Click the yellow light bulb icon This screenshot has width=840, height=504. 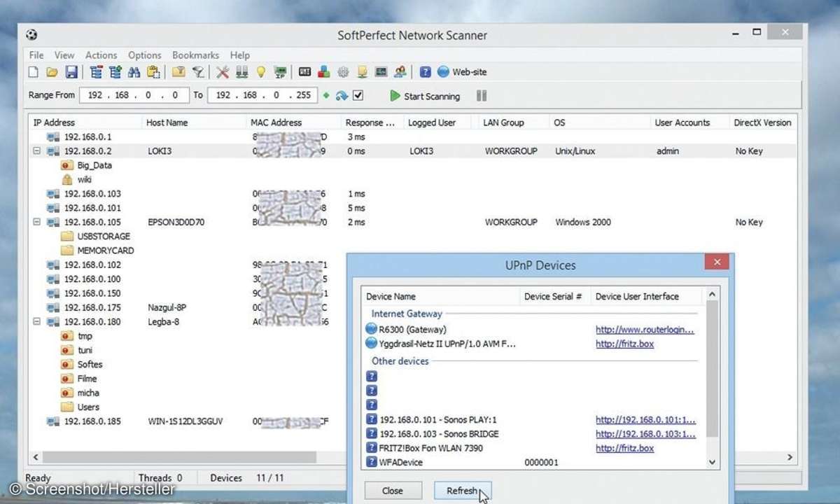(261, 72)
